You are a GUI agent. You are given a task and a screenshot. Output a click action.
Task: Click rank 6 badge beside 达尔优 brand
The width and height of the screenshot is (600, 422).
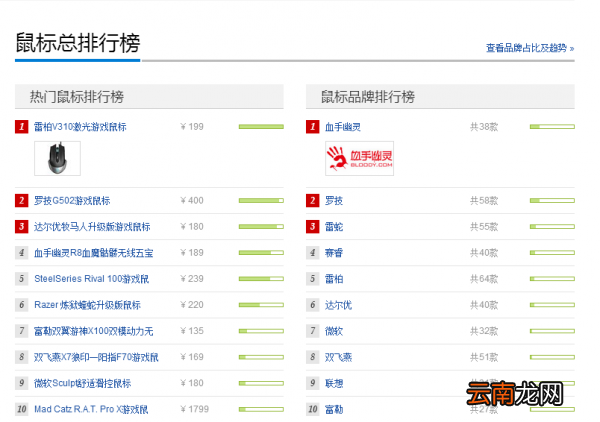tap(313, 305)
